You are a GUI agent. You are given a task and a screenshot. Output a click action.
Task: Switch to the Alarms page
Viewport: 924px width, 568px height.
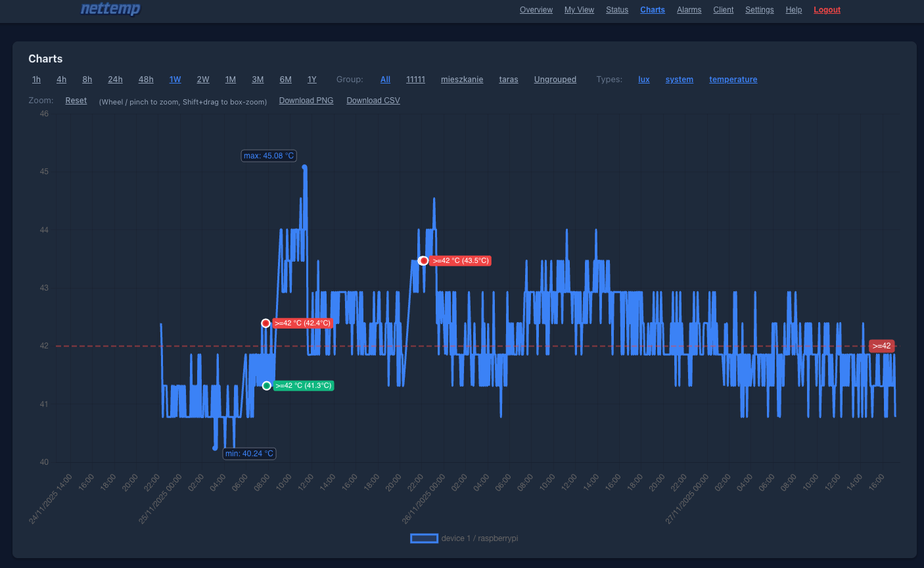pyautogui.click(x=689, y=9)
